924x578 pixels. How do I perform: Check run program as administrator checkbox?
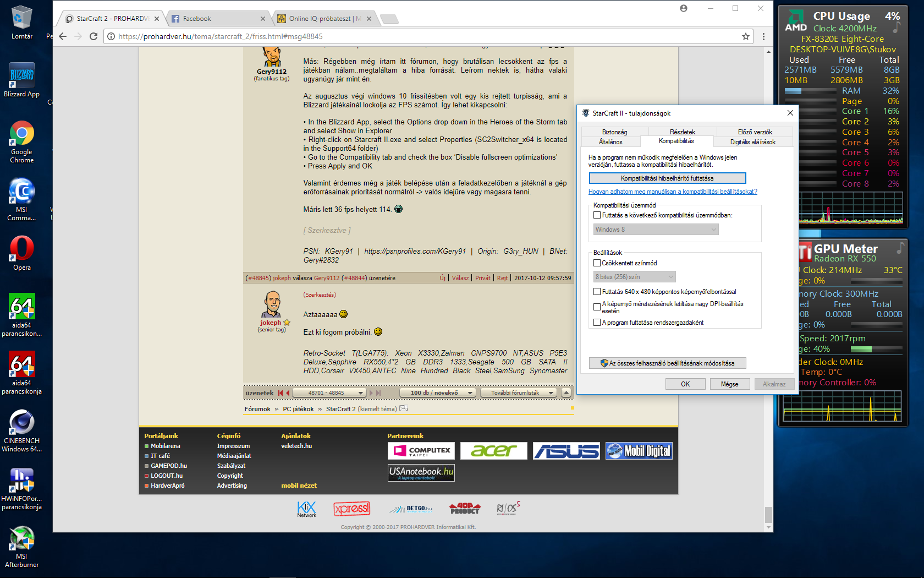(x=597, y=323)
